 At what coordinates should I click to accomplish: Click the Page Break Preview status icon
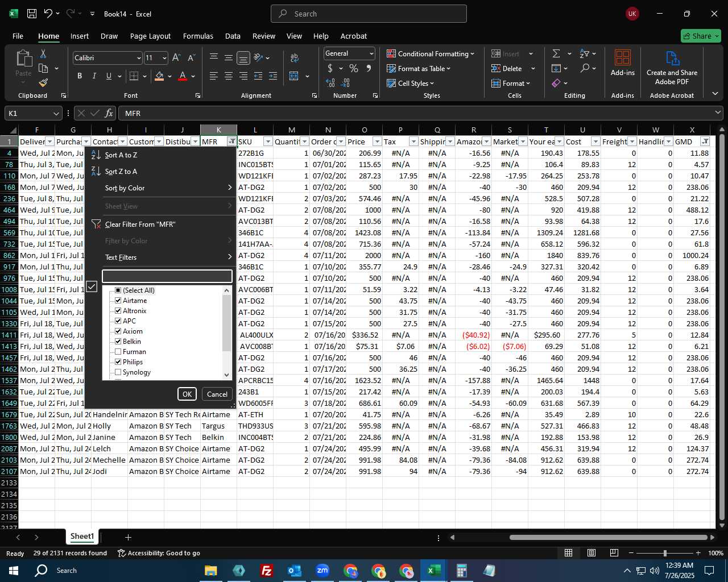(614, 553)
